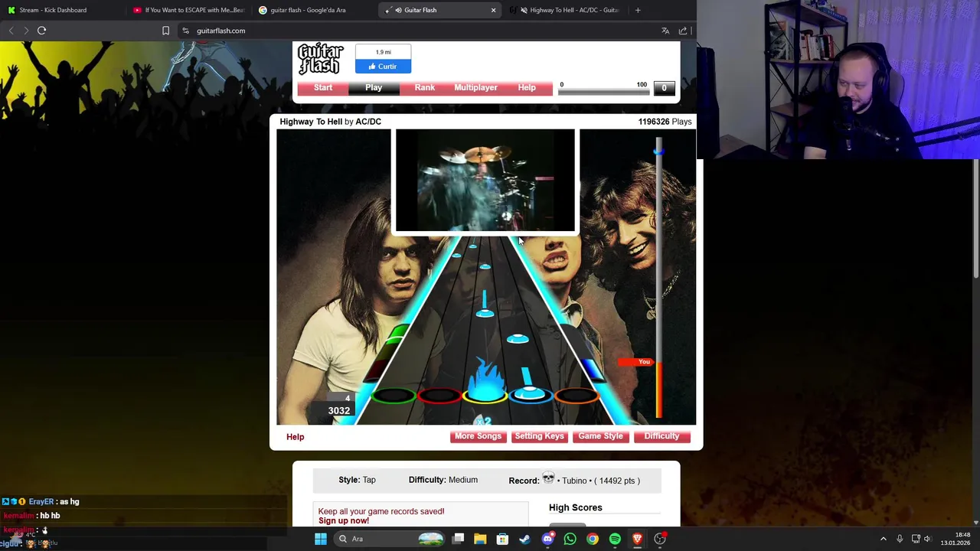The image size is (980, 551).
Task: Click the music video thumbnail above the fretboard
Action: pos(485,181)
